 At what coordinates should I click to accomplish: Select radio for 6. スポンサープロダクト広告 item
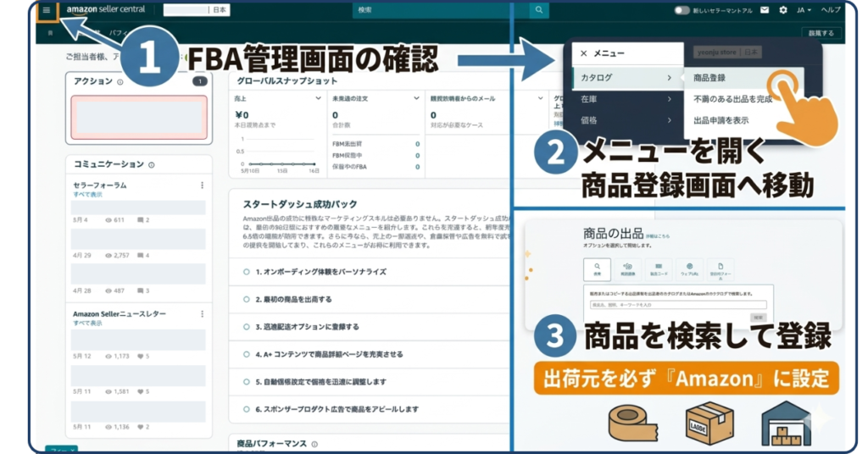[247, 409]
